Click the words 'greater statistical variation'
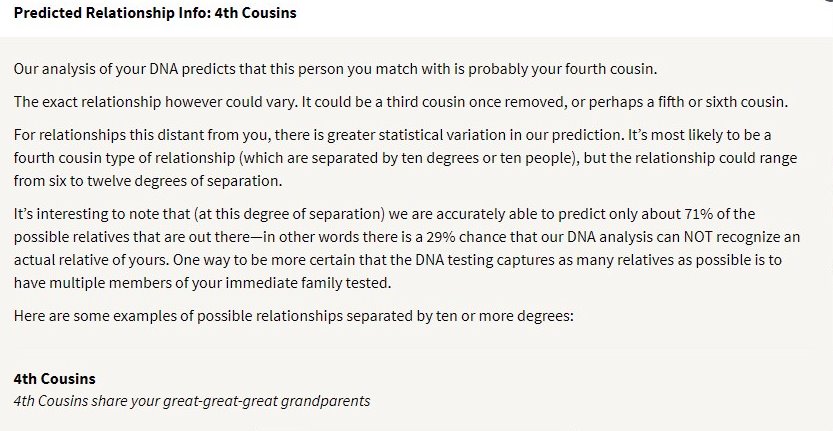The image size is (833, 431). (x=417, y=135)
